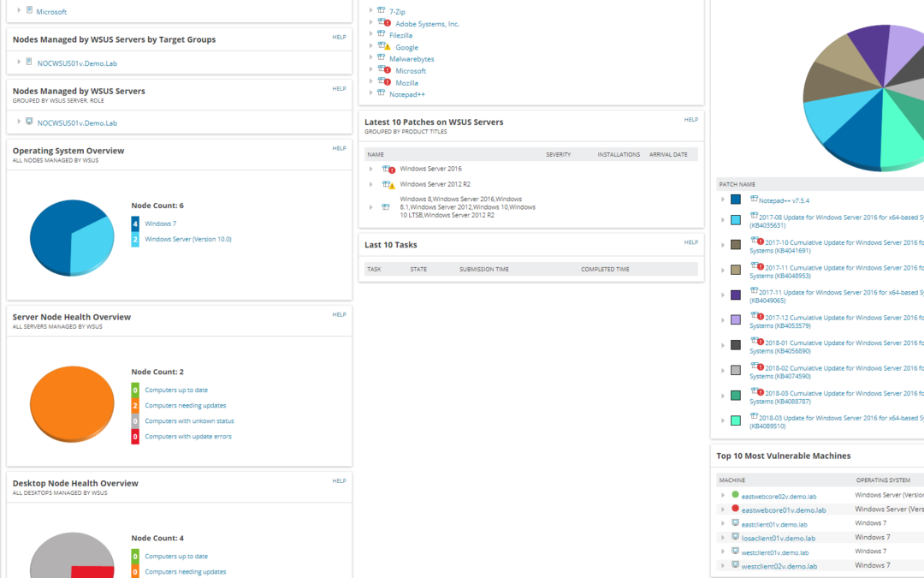Image resolution: width=924 pixels, height=578 pixels.
Task: Click the red status dot for eastwebcore01v
Action: tap(735, 509)
